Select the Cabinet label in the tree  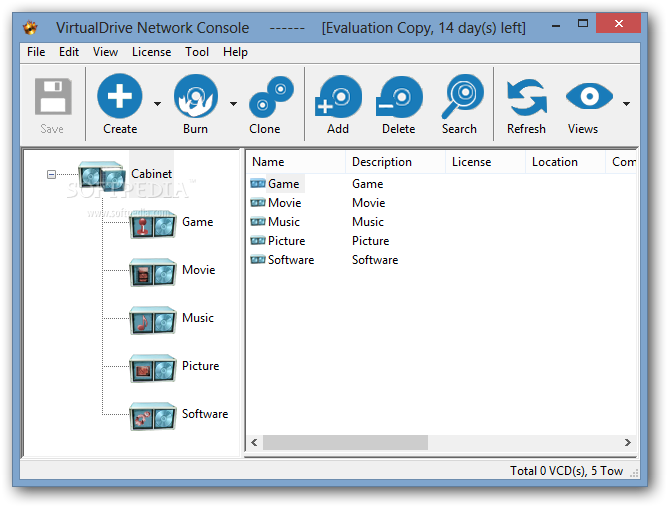coord(151,174)
